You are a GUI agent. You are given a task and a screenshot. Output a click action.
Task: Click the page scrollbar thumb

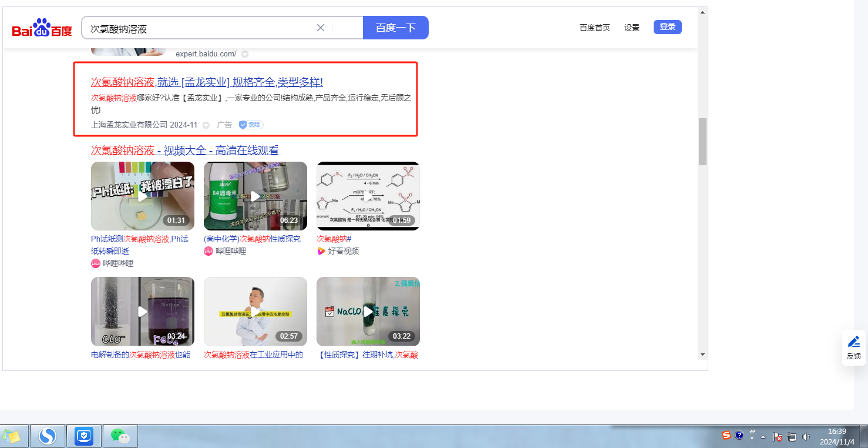702,142
